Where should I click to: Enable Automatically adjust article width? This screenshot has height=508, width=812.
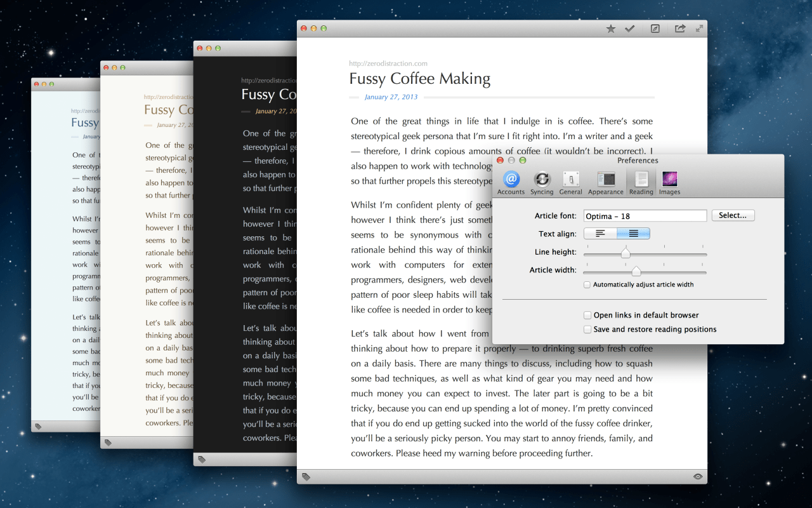click(587, 284)
